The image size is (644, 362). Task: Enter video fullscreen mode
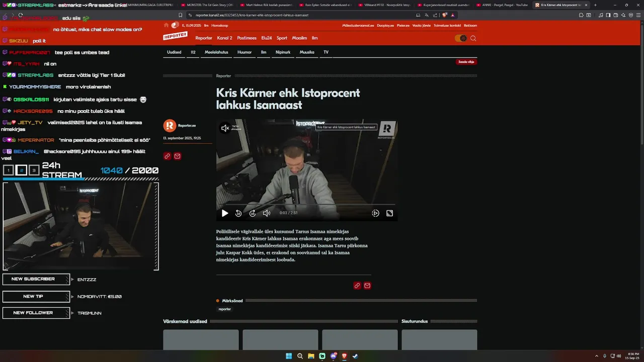click(389, 213)
